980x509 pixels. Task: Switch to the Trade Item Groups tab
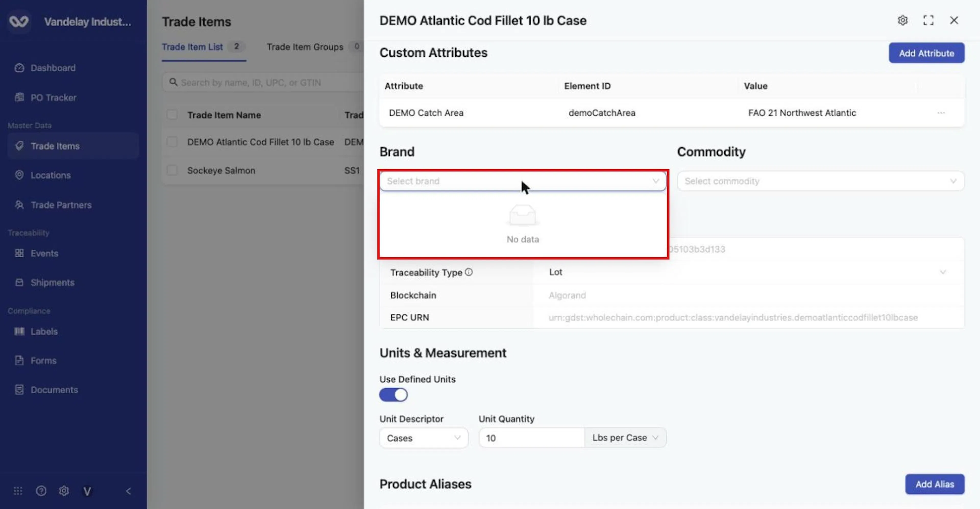(x=314, y=47)
